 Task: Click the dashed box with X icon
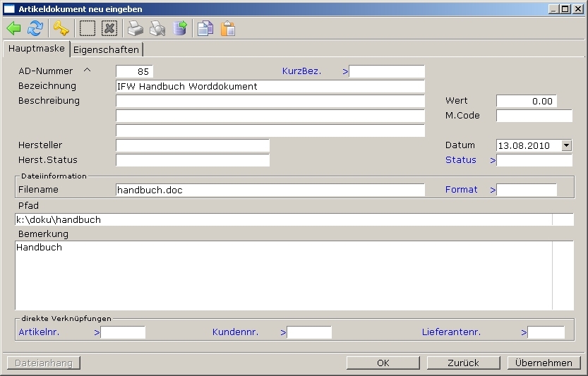coord(109,28)
